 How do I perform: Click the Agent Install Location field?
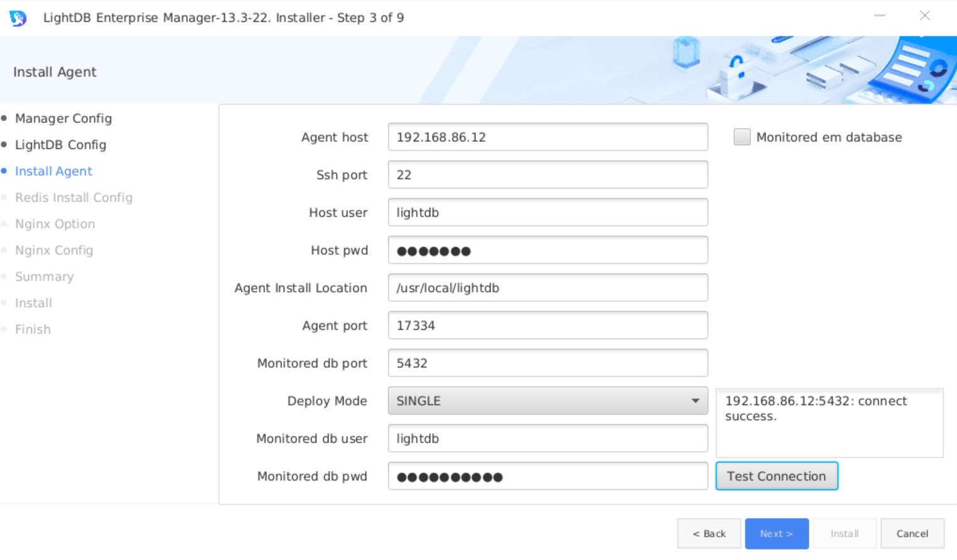[548, 288]
